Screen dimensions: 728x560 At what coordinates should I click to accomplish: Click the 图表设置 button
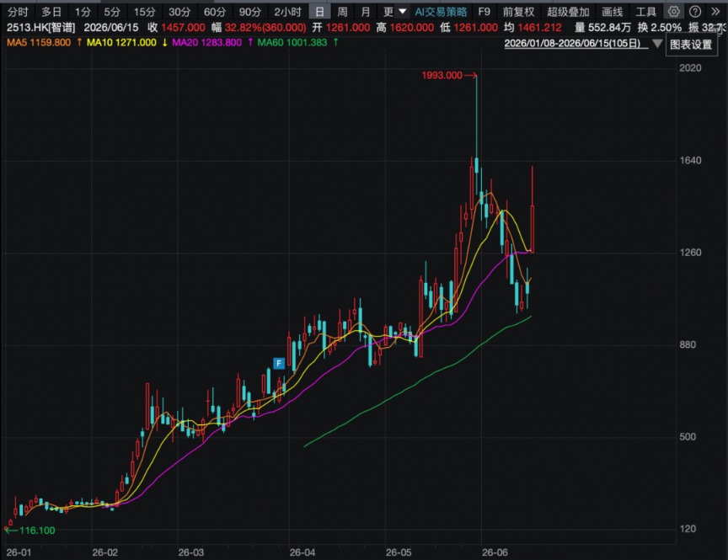click(691, 45)
